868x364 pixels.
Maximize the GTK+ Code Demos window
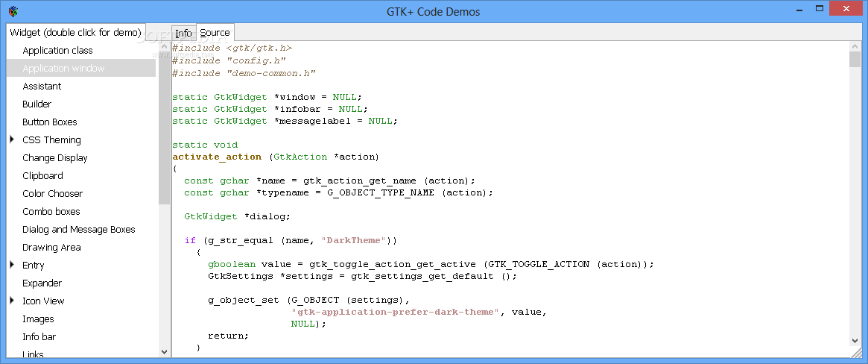[x=820, y=8]
